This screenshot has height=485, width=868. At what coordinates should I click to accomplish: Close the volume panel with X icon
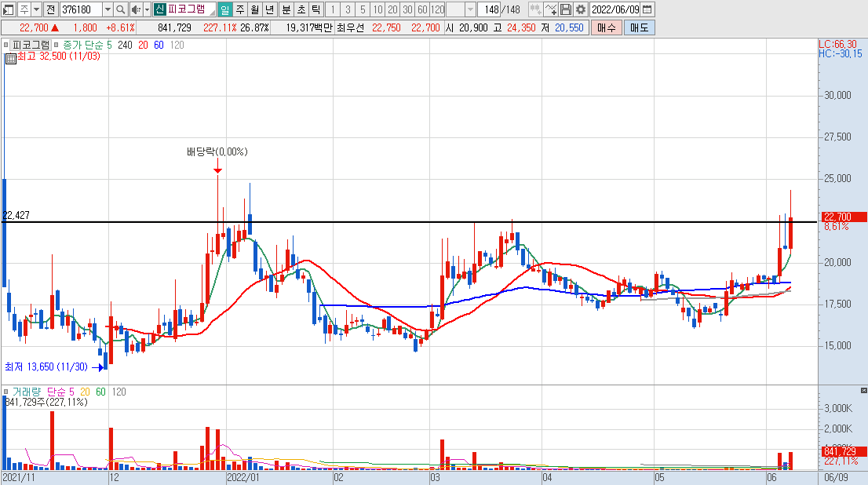863,391
